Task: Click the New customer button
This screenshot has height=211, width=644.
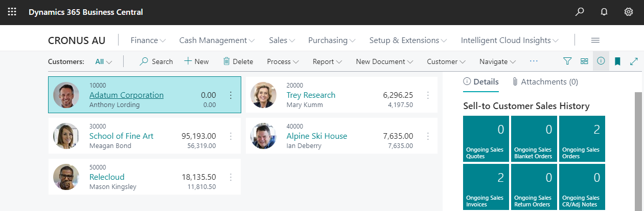Action: tap(196, 61)
